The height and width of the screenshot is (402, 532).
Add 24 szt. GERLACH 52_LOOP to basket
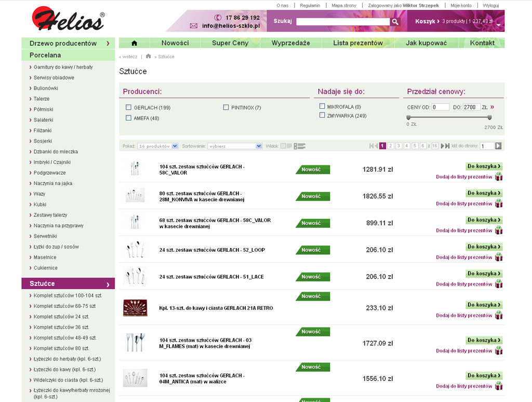tap(484, 247)
